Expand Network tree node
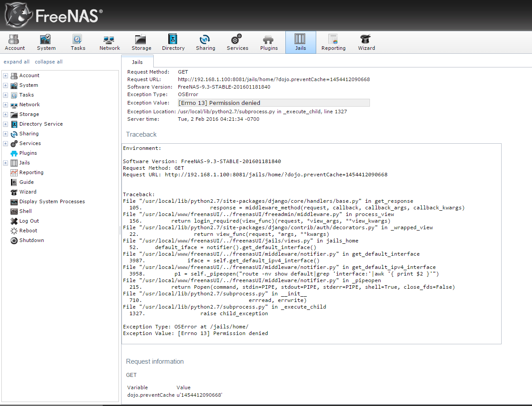532x406 pixels. coord(5,105)
